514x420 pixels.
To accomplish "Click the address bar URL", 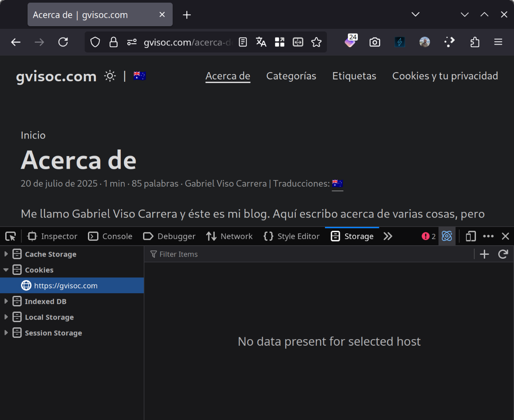I will click(188, 42).
